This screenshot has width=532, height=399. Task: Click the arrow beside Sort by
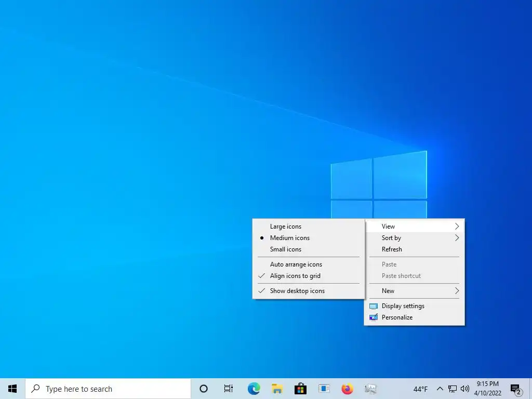pos(457,238)
